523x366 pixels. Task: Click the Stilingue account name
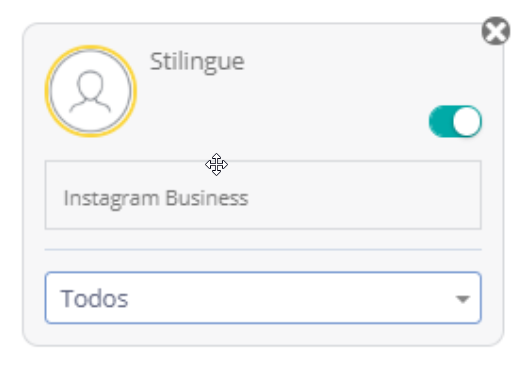coord(197,62)
